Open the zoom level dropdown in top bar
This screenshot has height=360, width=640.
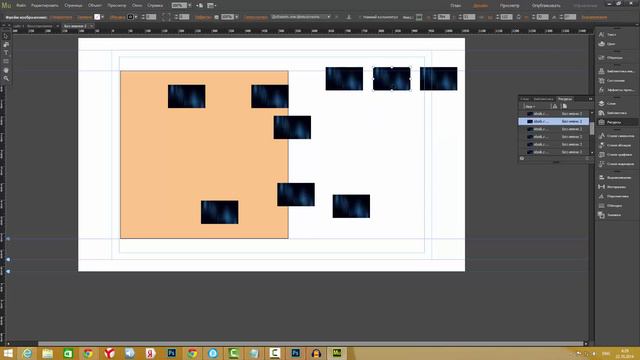pyautogui.click(x=189, y=5)
